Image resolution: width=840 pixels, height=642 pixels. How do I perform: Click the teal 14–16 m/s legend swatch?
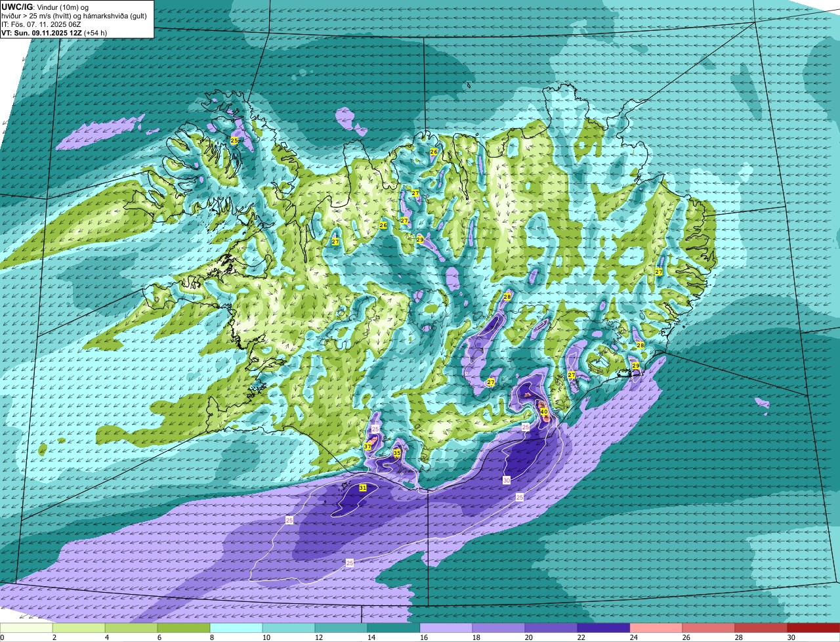click(x=394, y=628)
